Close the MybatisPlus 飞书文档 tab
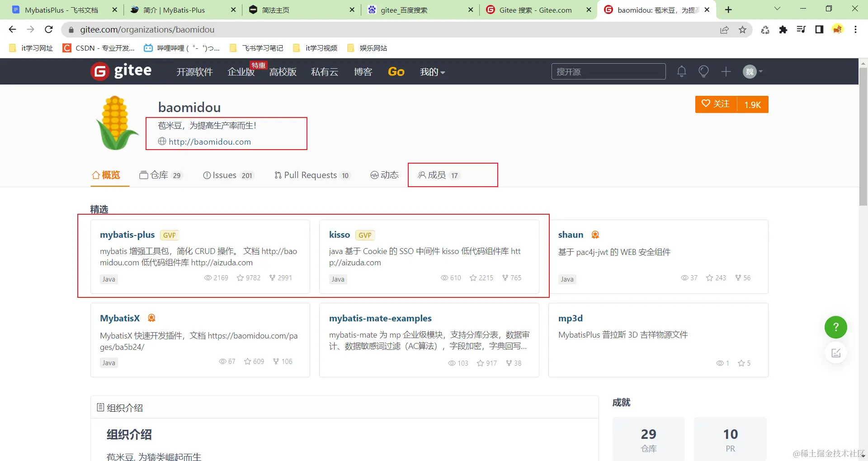Viewport: 868px width, 461px height. tap(114, 10)
